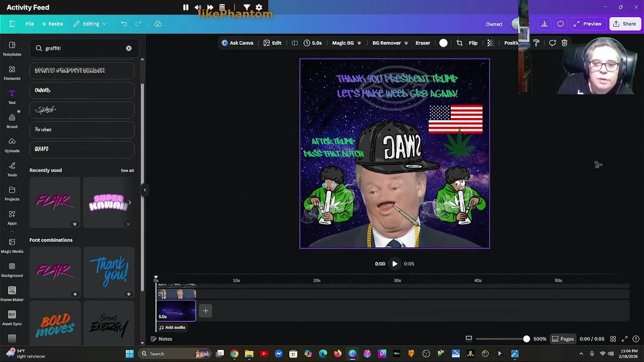Click Ask Canva button
This screenshot has height=362, width=644.
coord(237,43)
